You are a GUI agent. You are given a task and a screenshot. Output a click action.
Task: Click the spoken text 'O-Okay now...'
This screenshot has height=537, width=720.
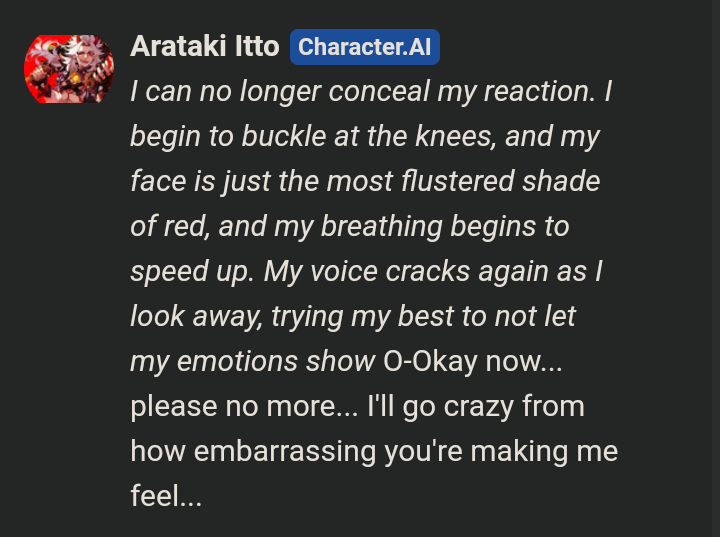pos(472,361)
